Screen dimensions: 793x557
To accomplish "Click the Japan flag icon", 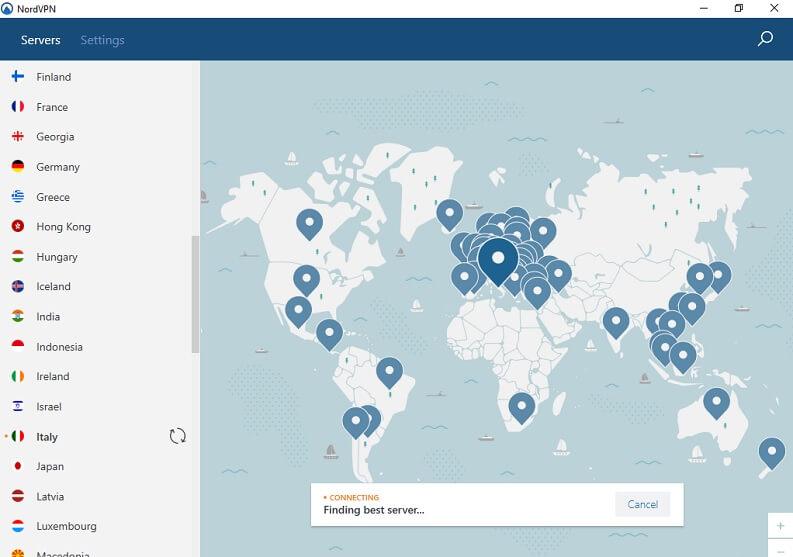I will (18, 466).
